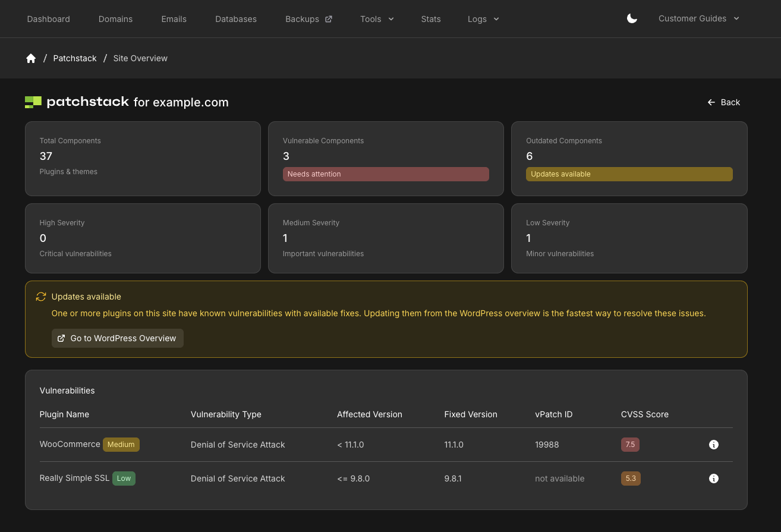The width and height of the screenshot is (781, 532).
Task: Click the Vulnerability Type column header
Action: 226,414
